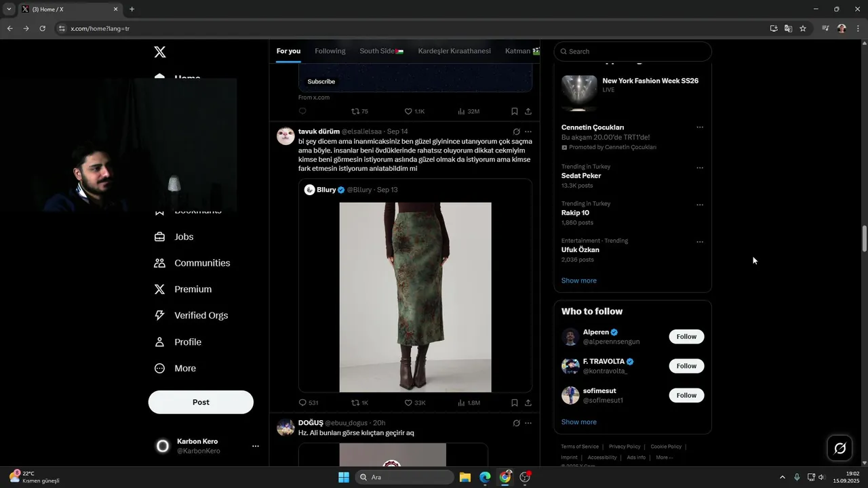Viewport: 868px width, 488px height.
Task: Follow Alperen
Action: [686, 337]
